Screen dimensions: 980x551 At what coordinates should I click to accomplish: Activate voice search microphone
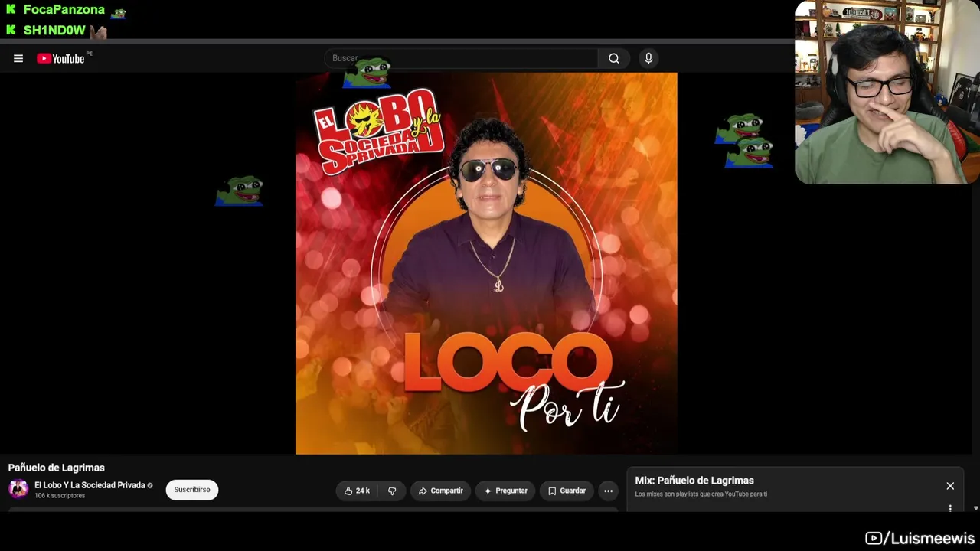pos(648,58)
